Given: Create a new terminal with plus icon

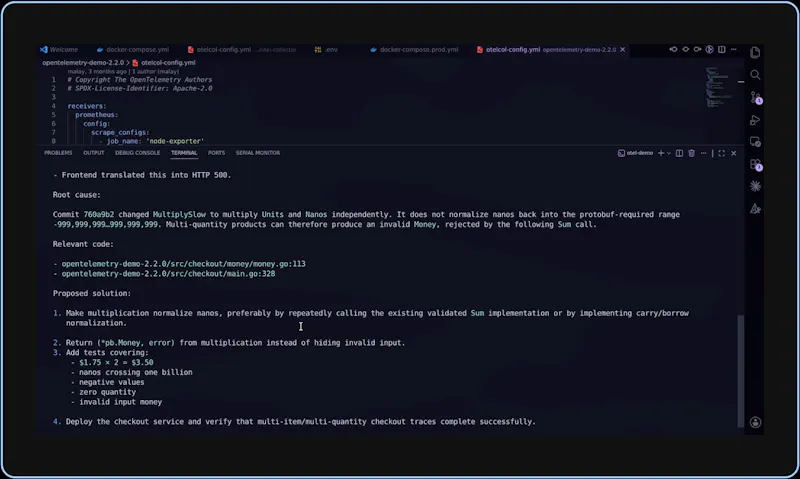Looking at the screenshot, I should pos(661,153).
